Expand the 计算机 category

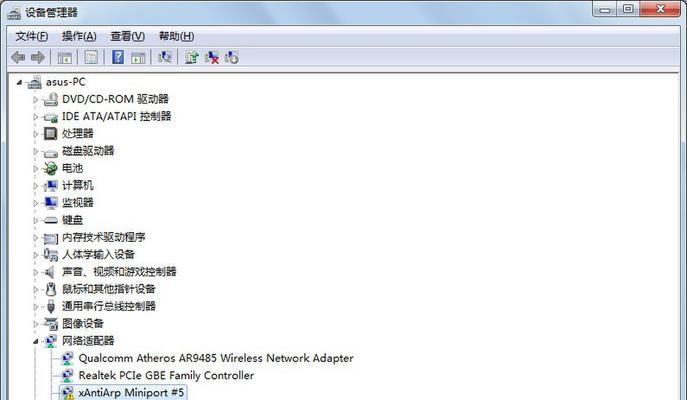pyautogui.click(x=36, y=186)
